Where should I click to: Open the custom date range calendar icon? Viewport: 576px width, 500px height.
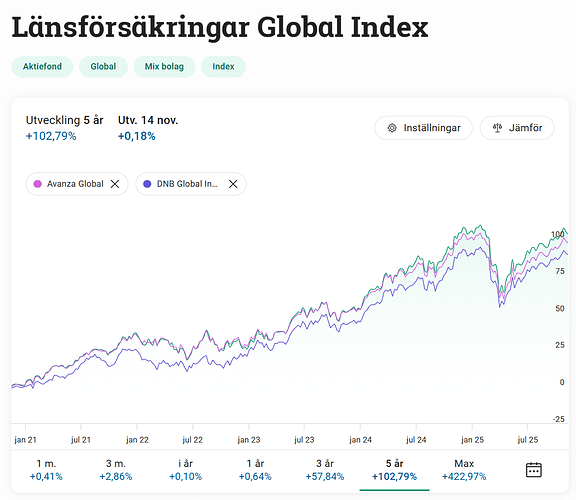tap(533, 470)
